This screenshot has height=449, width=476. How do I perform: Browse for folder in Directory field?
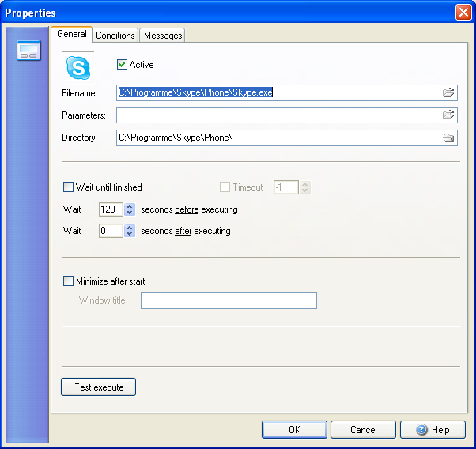[x=448, y=138]
